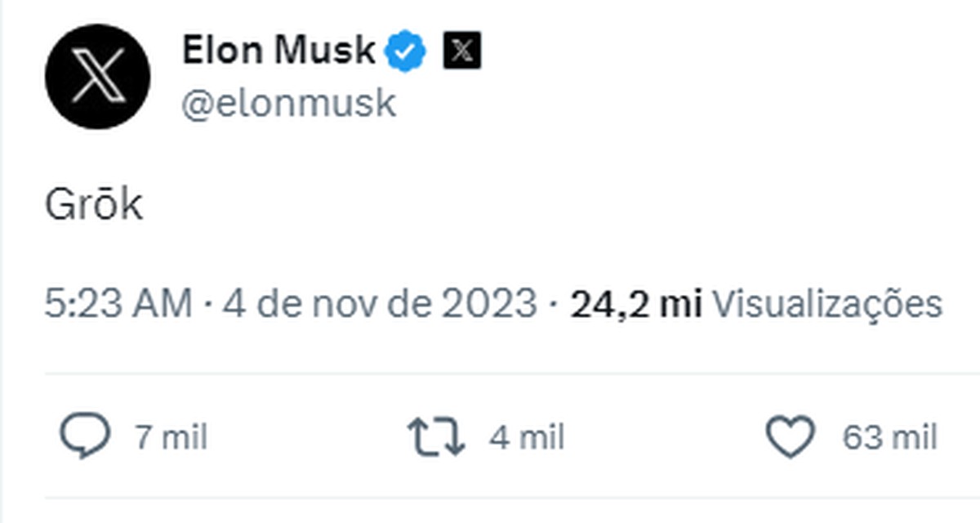This screenshot has width=980, height=523.
Task: Like the post with the heart icon
Action: click(x=790, y=437)
